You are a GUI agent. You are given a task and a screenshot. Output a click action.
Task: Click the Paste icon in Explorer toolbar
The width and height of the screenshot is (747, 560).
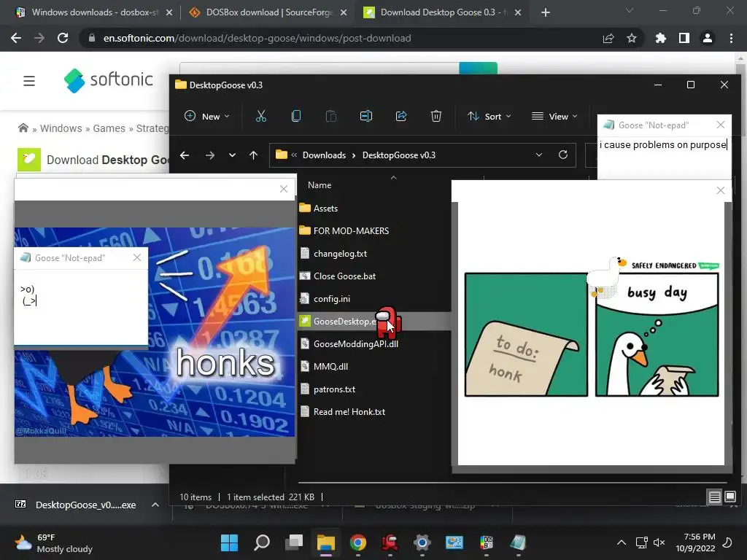[330, 116]
